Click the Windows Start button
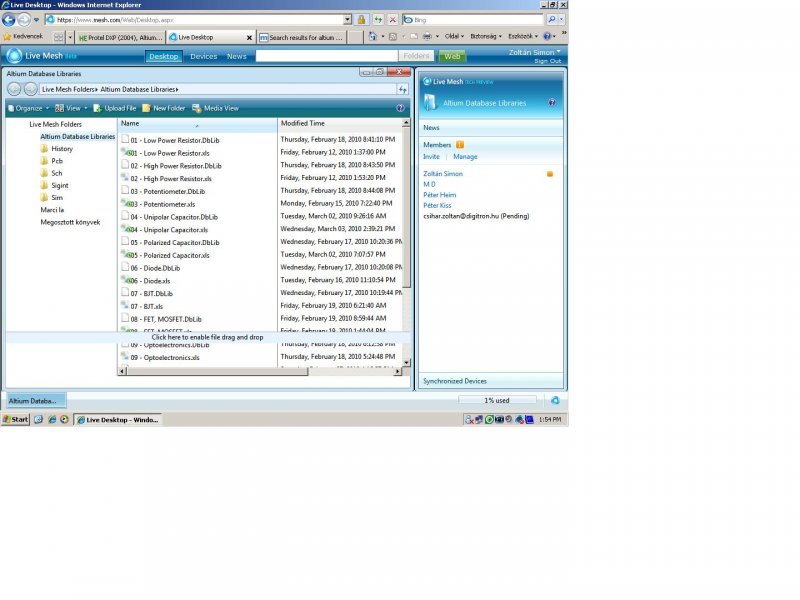The height and width of the screenshot is (600, 800). tap(16, 419)
